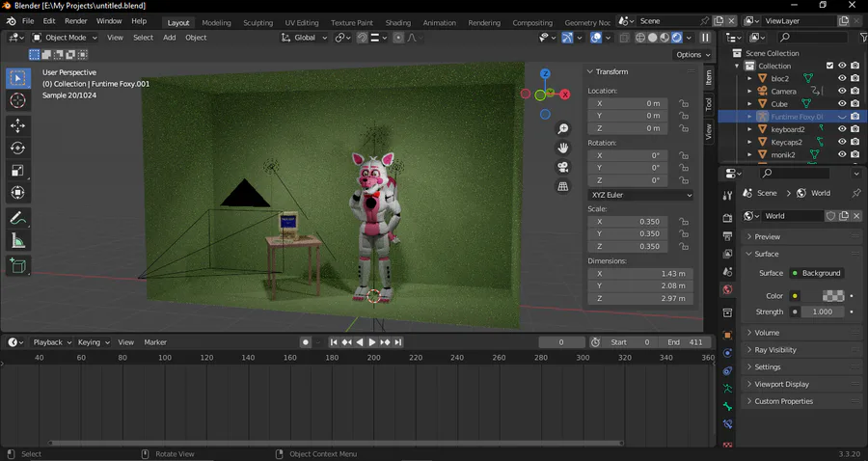Select the Measure tool

(17, 241)
